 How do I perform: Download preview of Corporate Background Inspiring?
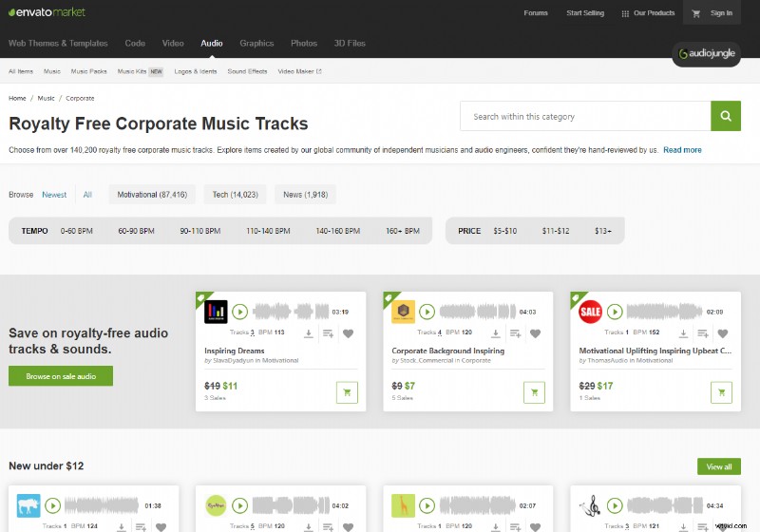tap(495, 333)
